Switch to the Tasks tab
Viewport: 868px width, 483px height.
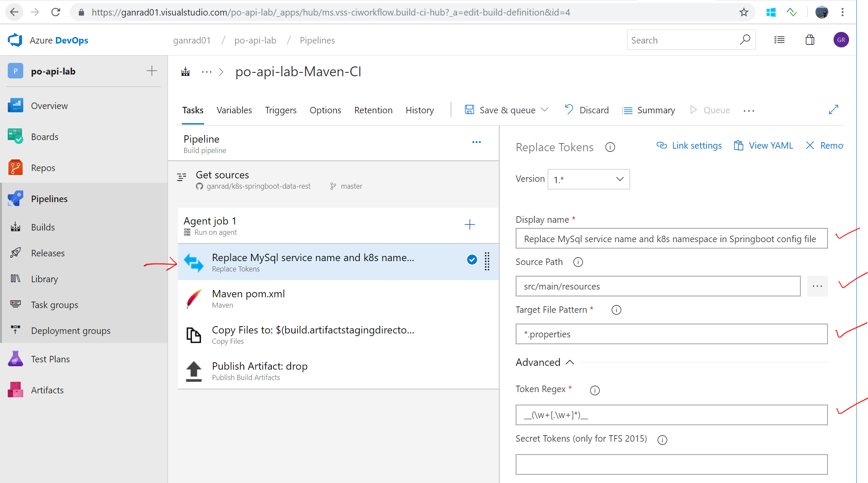click(193, 110)
